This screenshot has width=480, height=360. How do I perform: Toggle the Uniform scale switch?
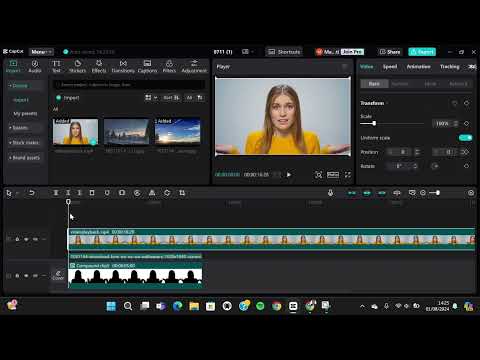click(466, 138)
